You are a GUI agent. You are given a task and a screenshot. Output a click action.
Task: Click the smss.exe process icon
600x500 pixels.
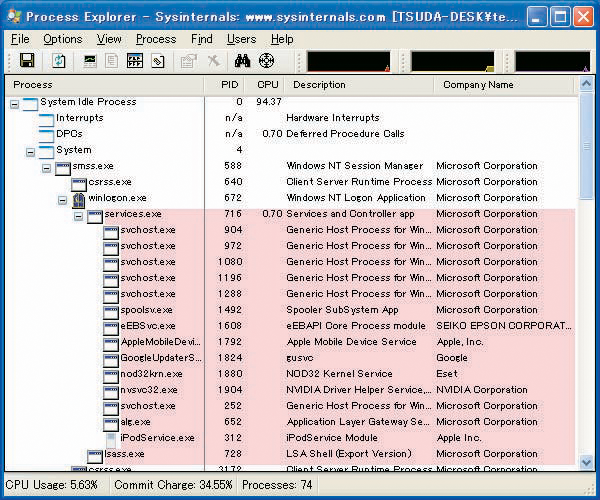click(62, 168)
